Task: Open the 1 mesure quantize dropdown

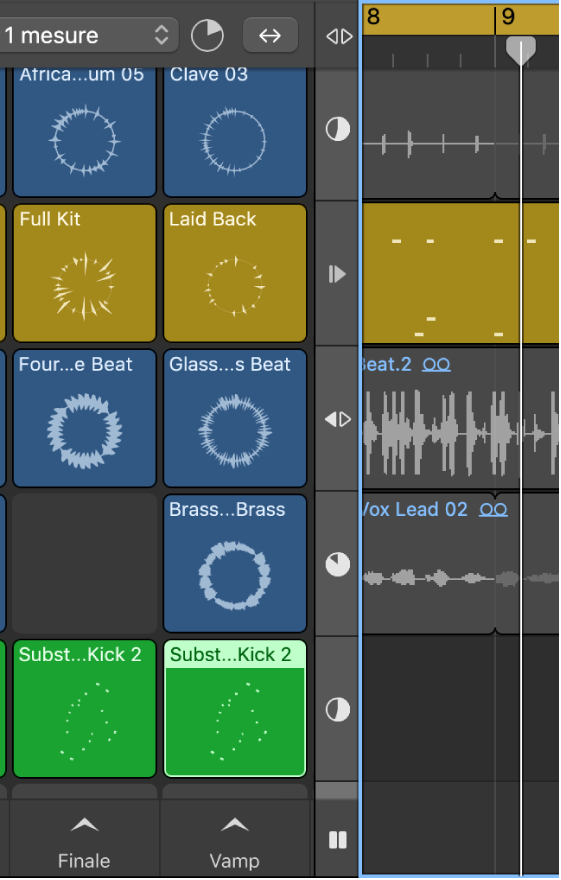Action: click(87, 35)
